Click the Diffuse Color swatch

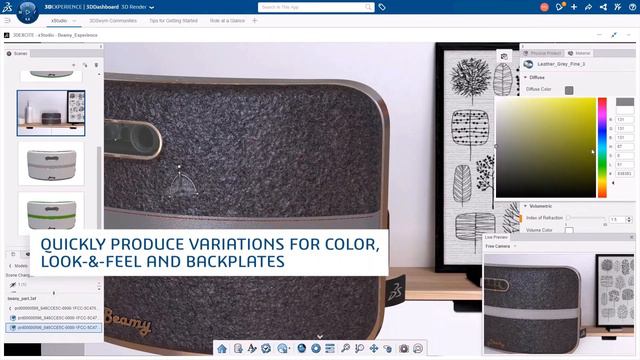(569, 90)
